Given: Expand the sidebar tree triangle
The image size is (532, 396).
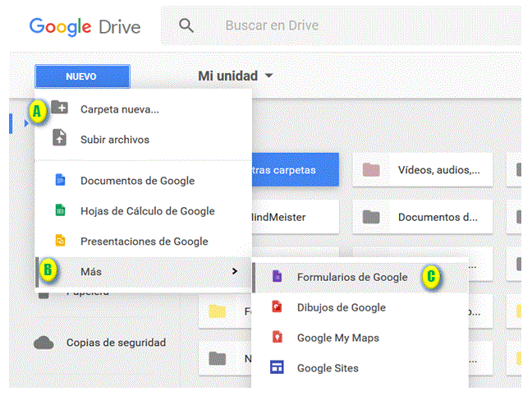Looking at the screenshot, I should [x=26, y=123].
